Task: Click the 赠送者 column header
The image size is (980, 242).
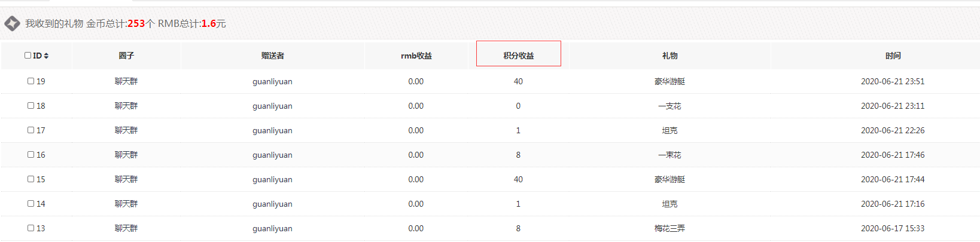Action: coord(272,56)
